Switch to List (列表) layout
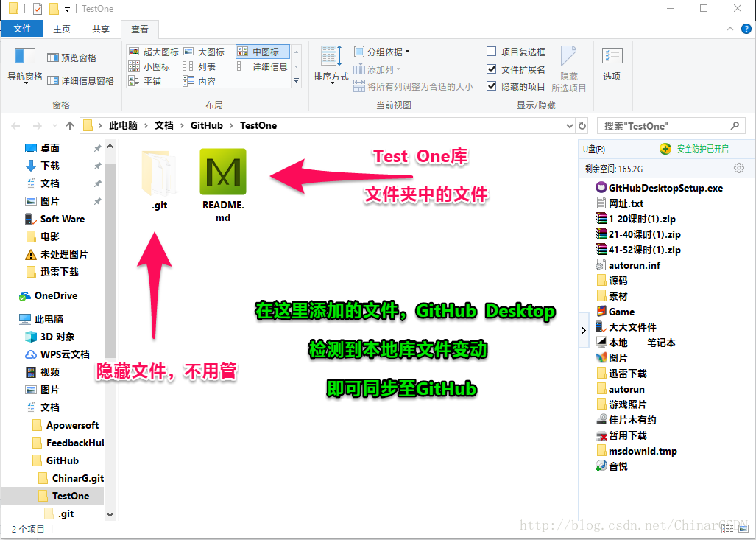The image size is (756, 540). pos(199,66)
